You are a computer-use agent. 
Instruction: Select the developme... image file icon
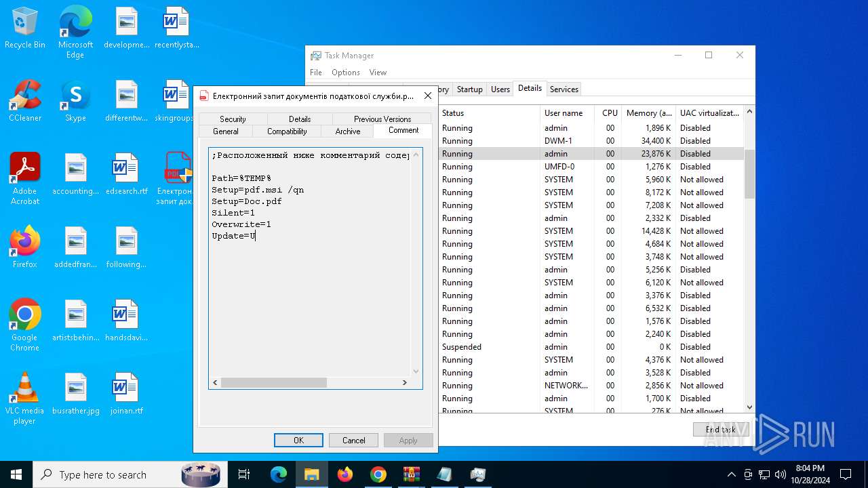click(126, 28)
